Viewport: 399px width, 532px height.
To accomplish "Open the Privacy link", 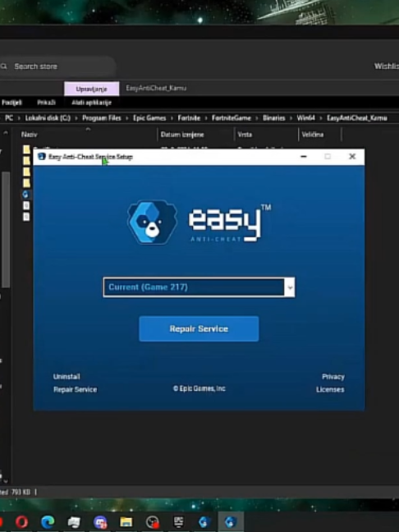I will [x=332, y=377].
